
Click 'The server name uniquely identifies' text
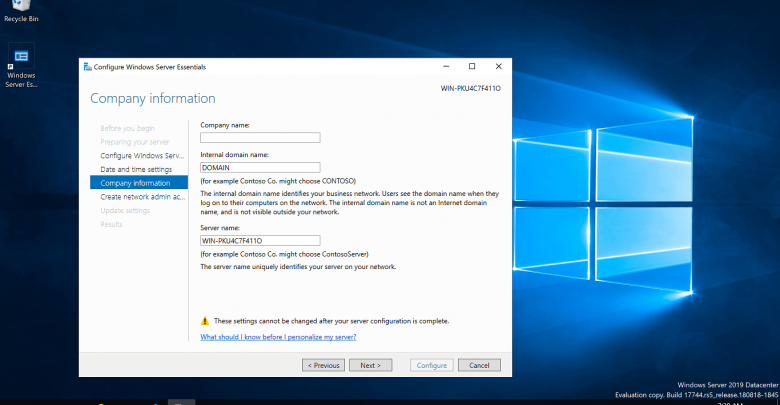(x=298, y=267)
